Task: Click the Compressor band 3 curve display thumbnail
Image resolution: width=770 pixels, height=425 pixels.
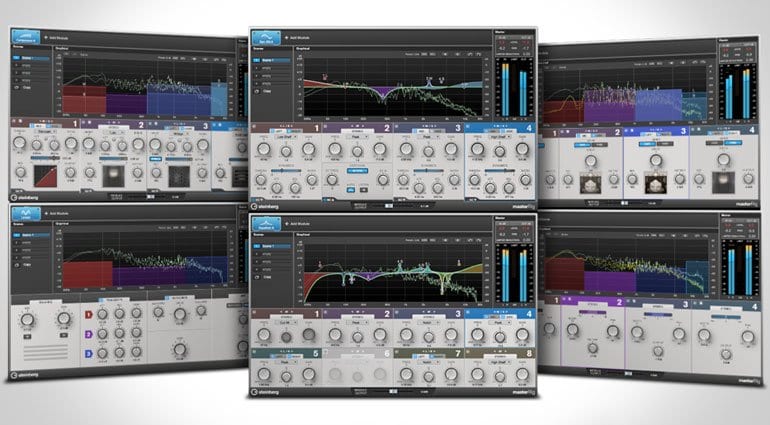Action: [179, 176]
